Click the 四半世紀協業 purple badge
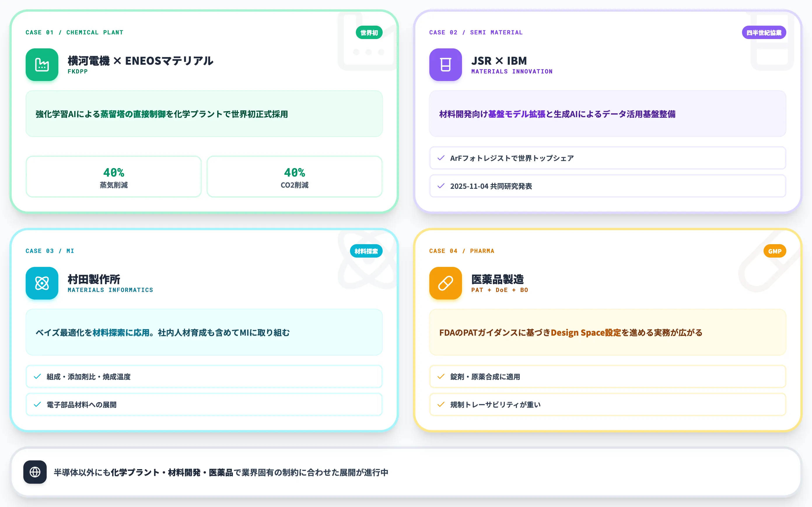This screenshot has width=812, height=507. tap(764, 33)
